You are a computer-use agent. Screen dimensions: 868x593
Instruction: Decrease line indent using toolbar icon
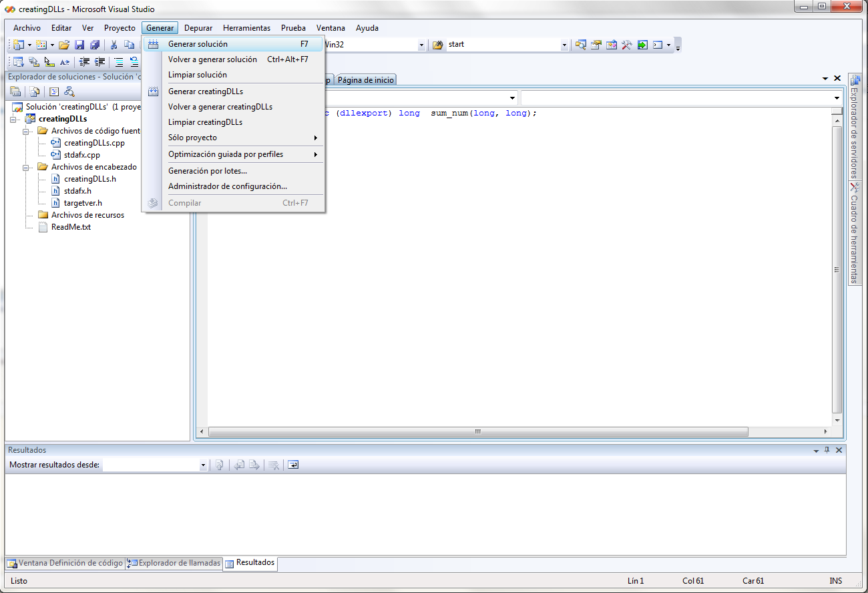pyautogui.click(x=84, y=61)
